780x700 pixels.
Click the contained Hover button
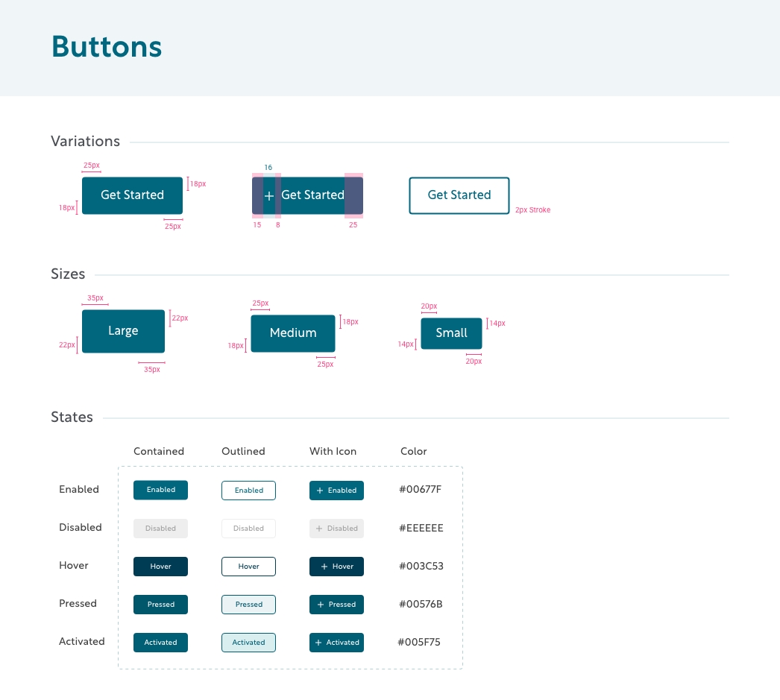click(x=160, y=567)
